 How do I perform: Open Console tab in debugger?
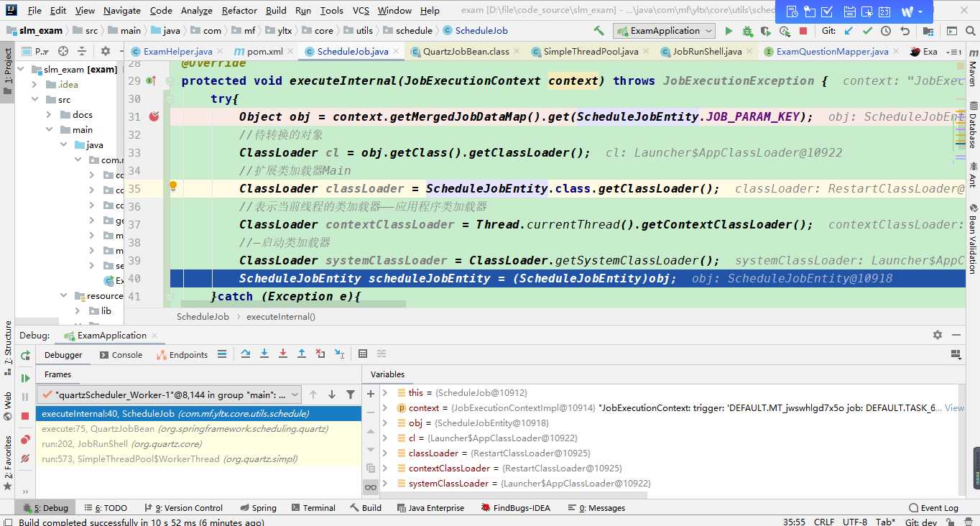(121, 354)
